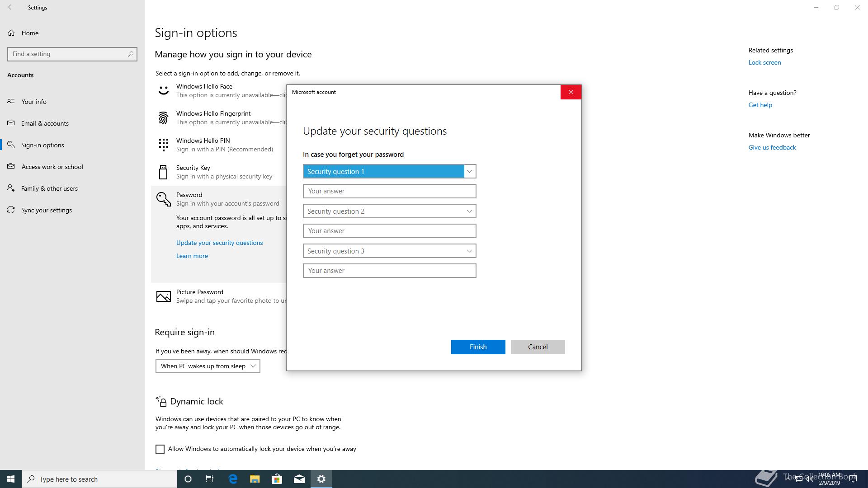Click the Family & other users icon
Screen dimensions: 868x488
11,188
